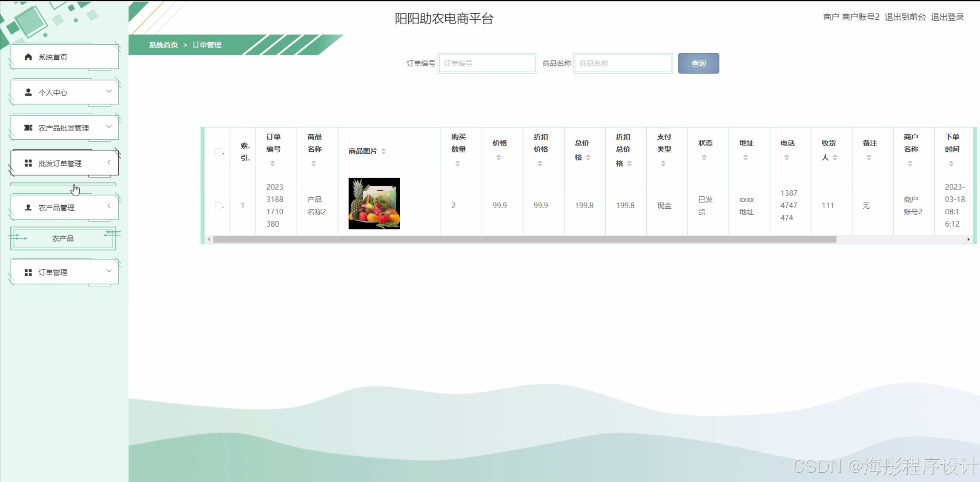The width and height of the screenshot is (980, 482).
Task: Click the ticket icon beside 农产品批发管理
Action: 28,128
